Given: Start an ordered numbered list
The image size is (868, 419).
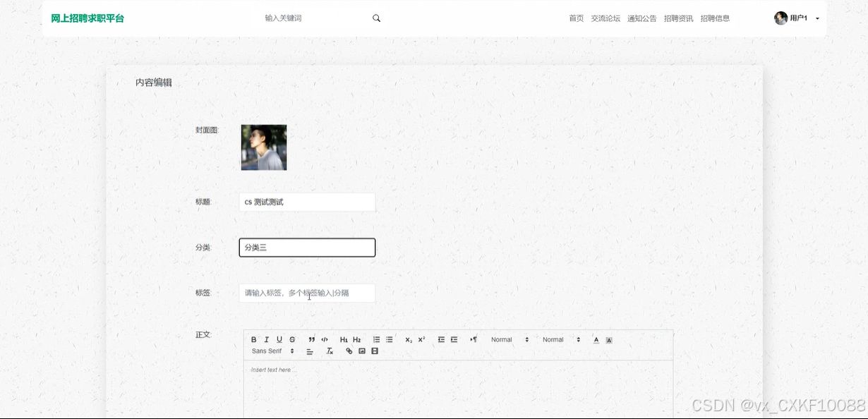Looking at the screenshot, I should pos(376,340).
